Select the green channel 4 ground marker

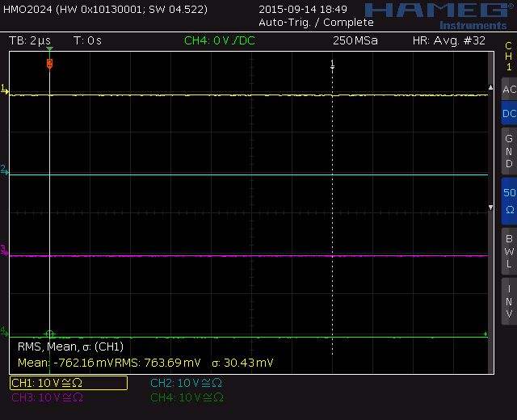5,332
